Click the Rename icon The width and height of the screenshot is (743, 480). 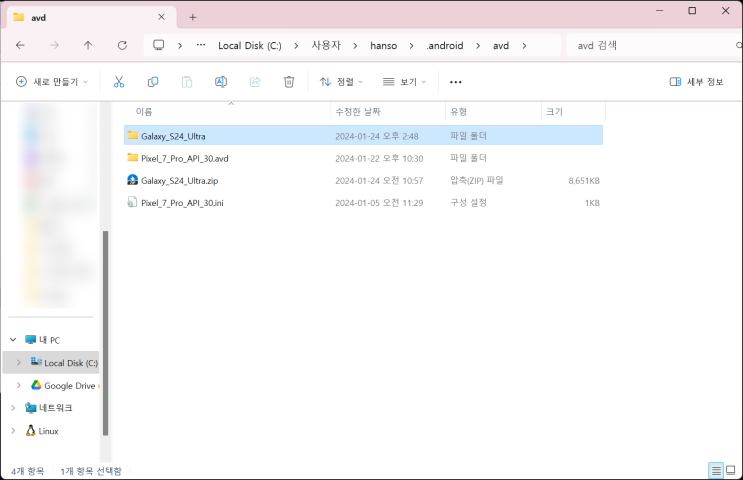coord(221,82)
